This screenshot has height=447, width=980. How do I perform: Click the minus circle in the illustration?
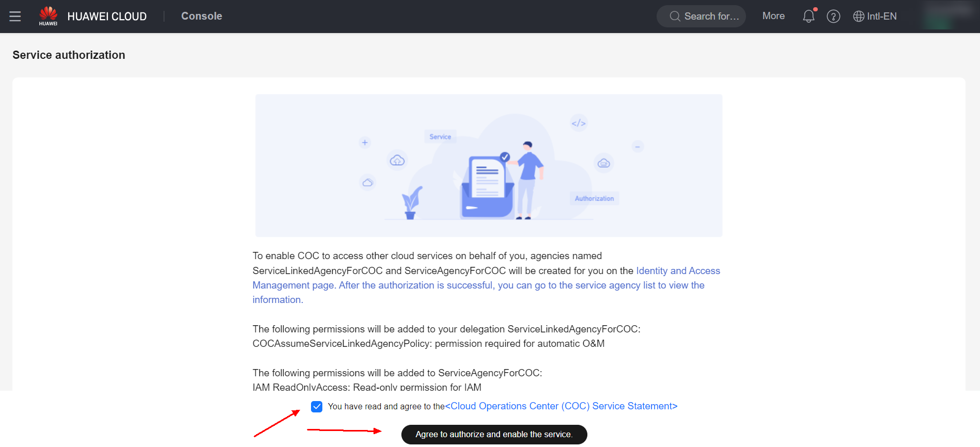pos(637,147)
